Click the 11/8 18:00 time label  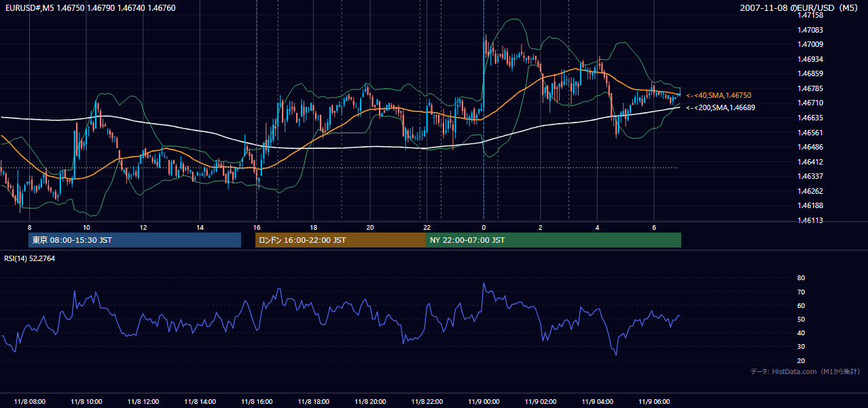coord(313,402)
